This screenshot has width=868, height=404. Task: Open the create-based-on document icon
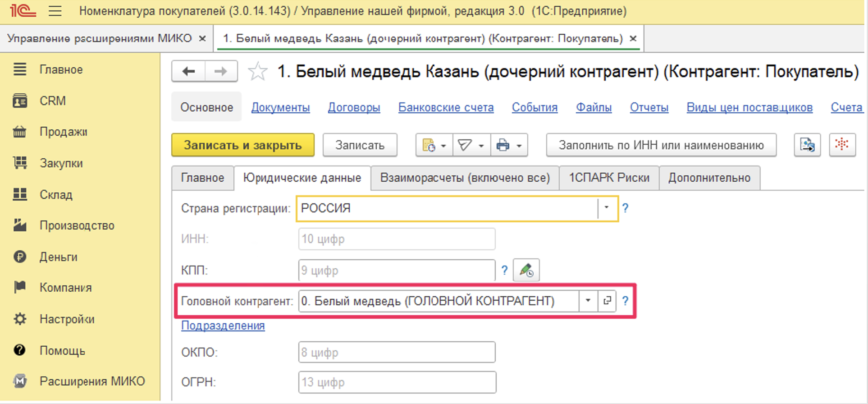[x=429, y=145]
